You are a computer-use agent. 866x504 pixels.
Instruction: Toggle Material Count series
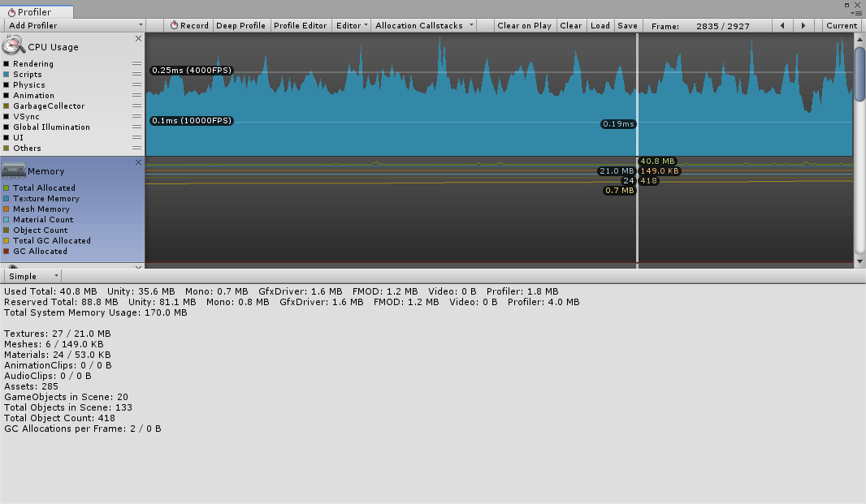tap(6, 220)
